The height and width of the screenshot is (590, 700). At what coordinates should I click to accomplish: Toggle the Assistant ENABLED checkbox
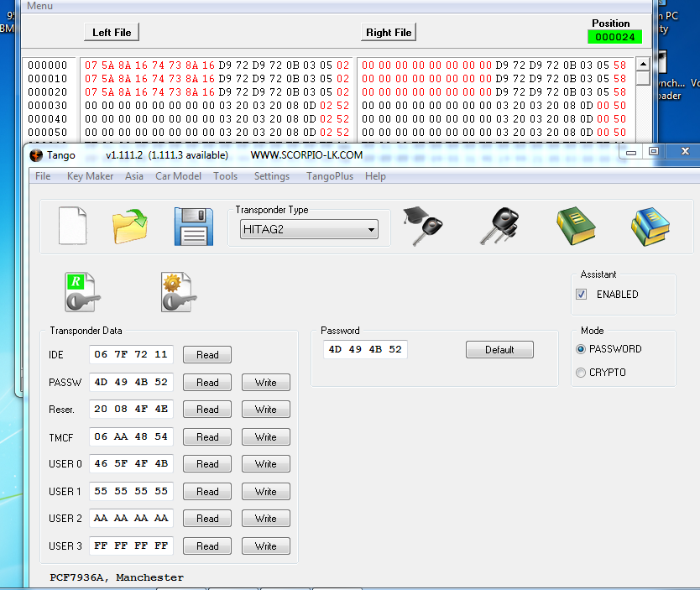582,294
